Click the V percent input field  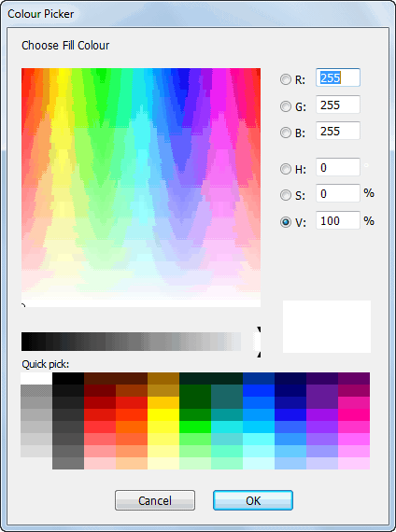(x=338, y=220)
